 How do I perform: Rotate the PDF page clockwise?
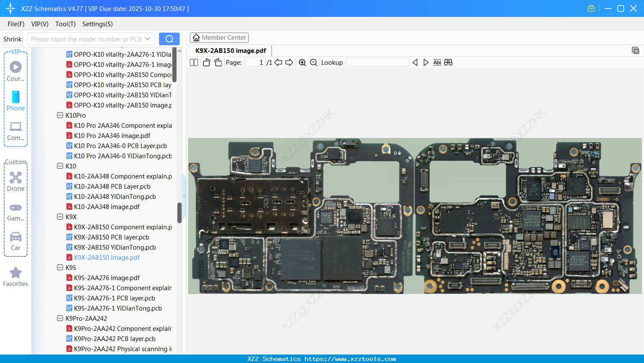pos(217,62)
